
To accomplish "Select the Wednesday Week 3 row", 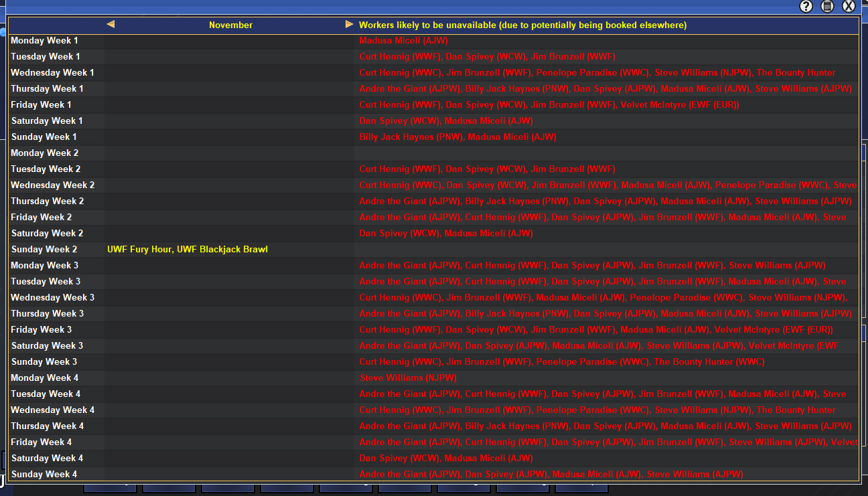I will [x=433, y=298].
